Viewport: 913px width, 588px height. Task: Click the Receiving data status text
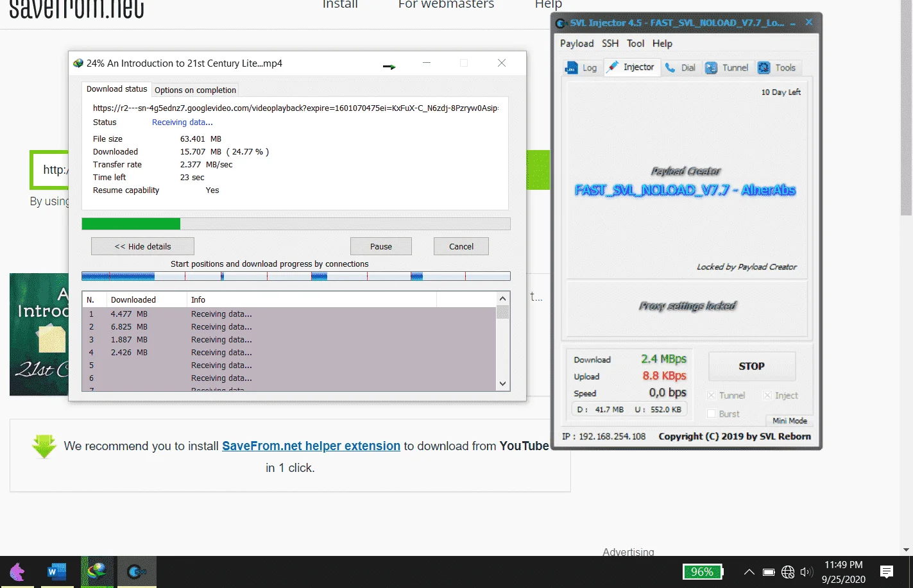182,122
